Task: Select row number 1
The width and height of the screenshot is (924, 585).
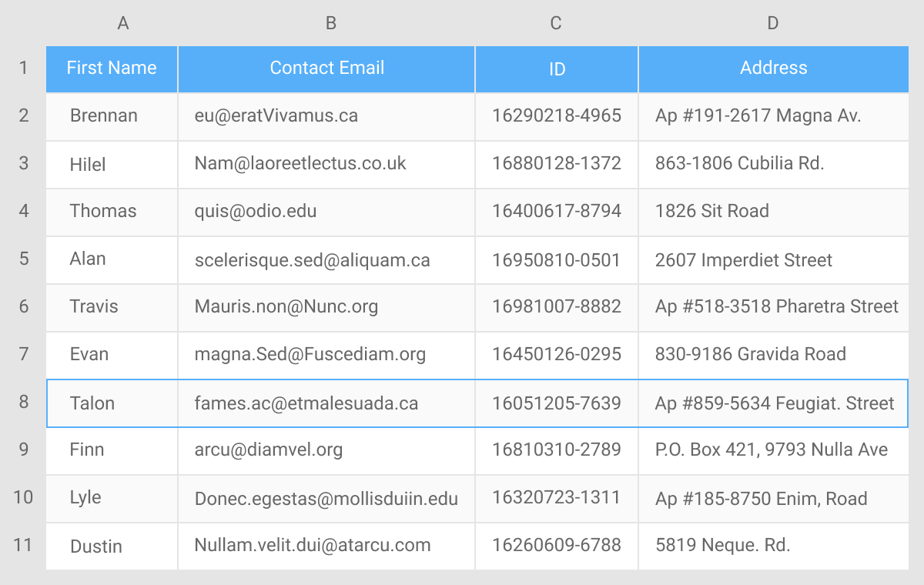Action: tap(23, 69)
